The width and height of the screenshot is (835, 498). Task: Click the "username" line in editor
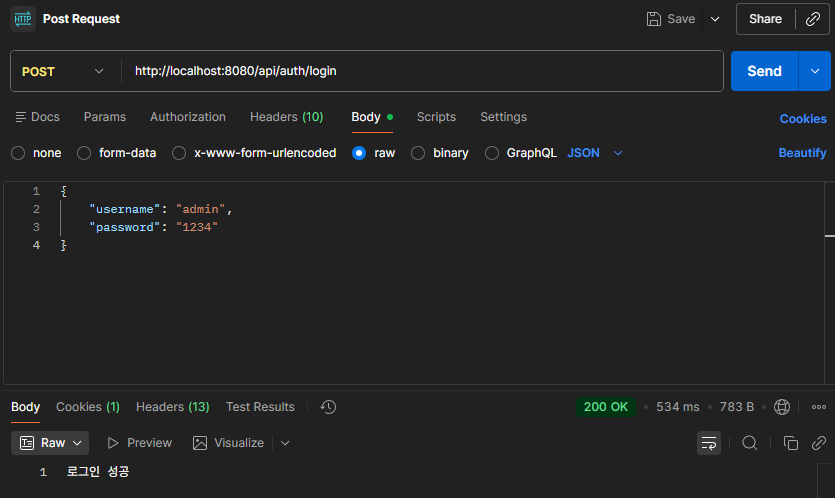pos(160,209)
